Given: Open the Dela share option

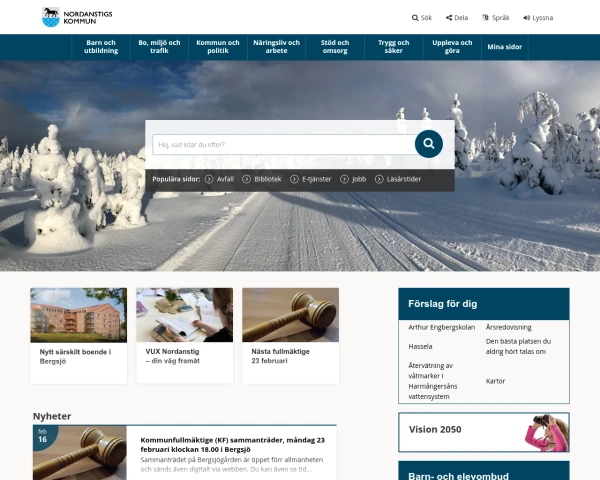Looking at the screenshot, I should tap(457, 18).
